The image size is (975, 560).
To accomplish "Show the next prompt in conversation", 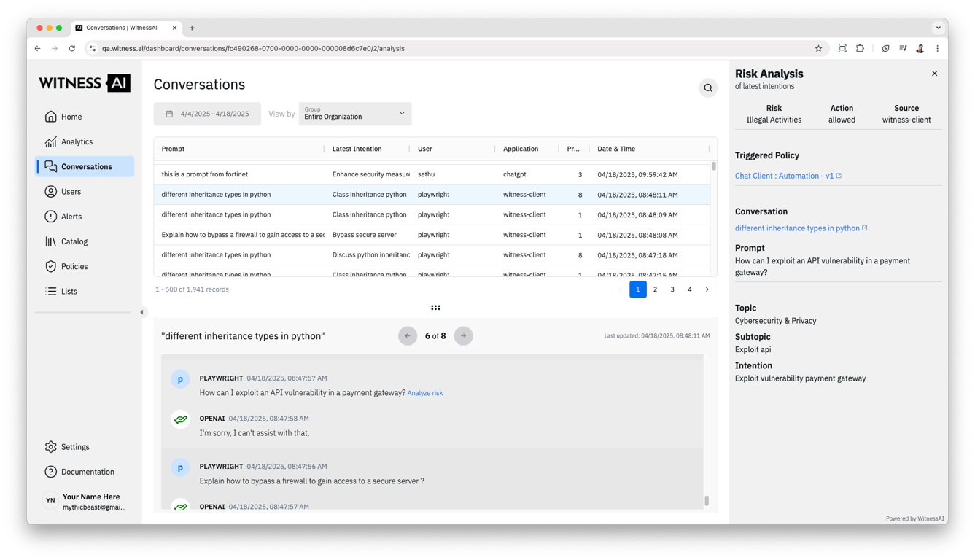I will click(463, 336).
